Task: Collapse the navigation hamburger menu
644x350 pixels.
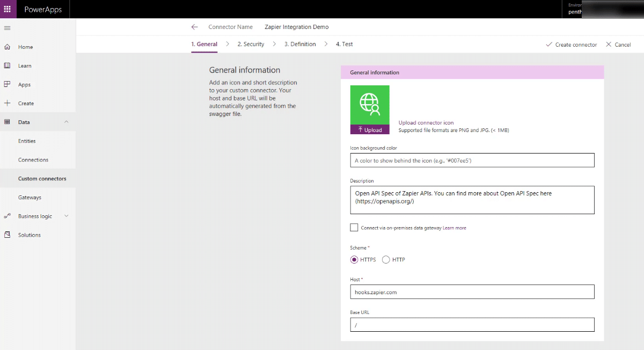Action: [x=8, y=28]
